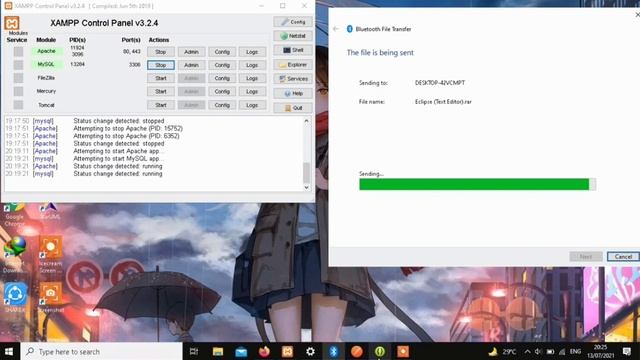Image resolution: width=640 pixels, height=360 pixels.
Task: Open MySQL Admin page
Action: coord(191,65)
